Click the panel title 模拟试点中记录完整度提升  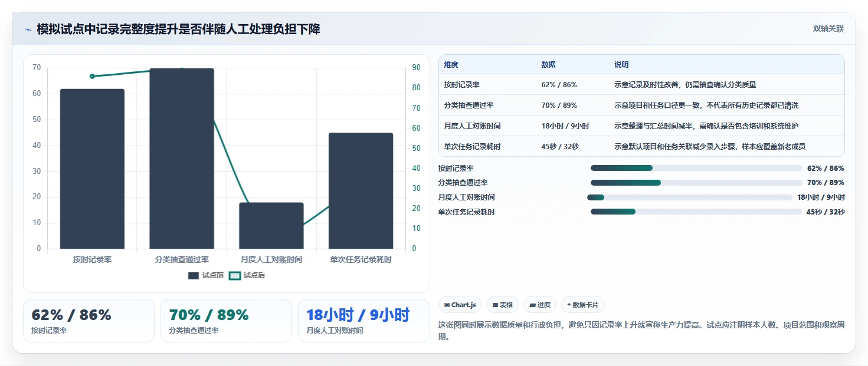point(178,29)
